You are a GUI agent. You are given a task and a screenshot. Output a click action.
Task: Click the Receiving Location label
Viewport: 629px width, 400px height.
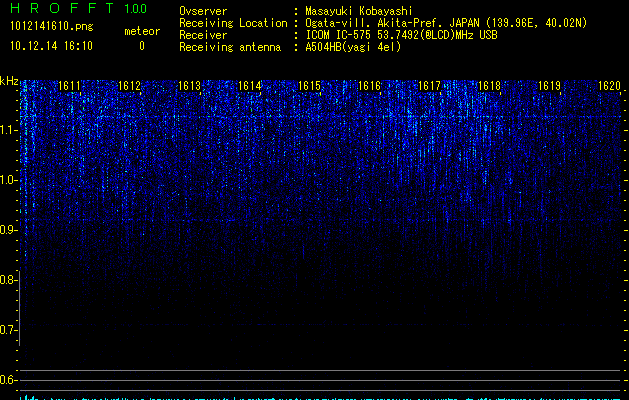(233, 23)
